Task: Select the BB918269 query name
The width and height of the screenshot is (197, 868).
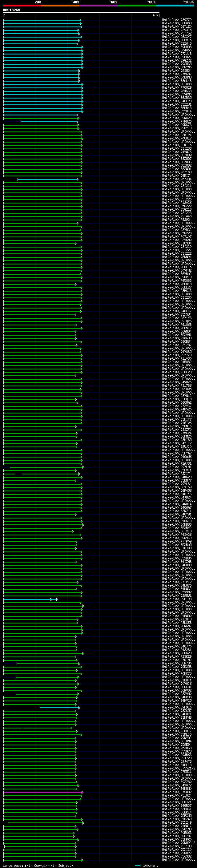Action: pyautogui.click(x=11, y=10)
